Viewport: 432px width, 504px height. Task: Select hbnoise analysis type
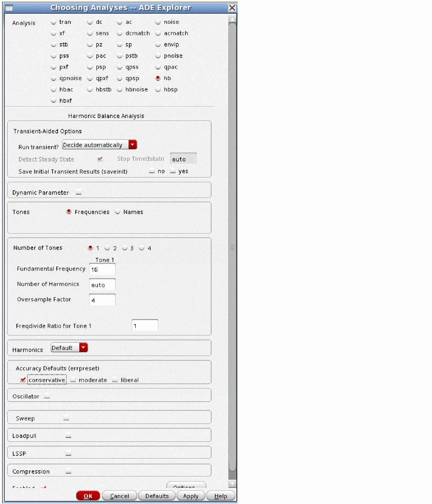(x=120, y=89)
